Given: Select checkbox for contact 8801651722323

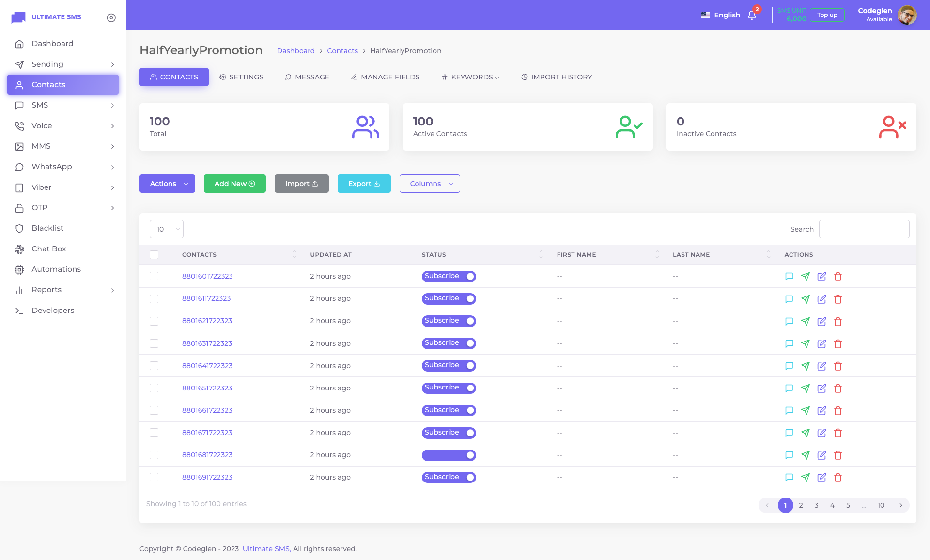Looking at the screenshot, I should click(154, 388).
